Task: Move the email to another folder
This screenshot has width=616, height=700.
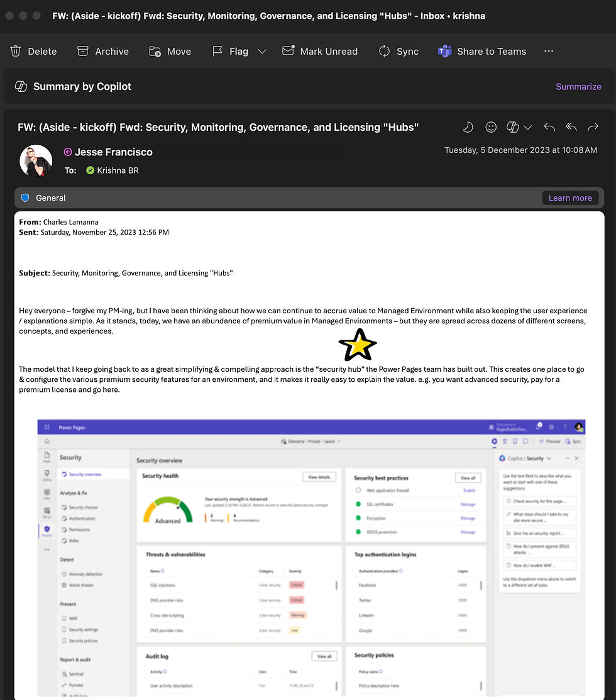Action: (x=170, y=52)
